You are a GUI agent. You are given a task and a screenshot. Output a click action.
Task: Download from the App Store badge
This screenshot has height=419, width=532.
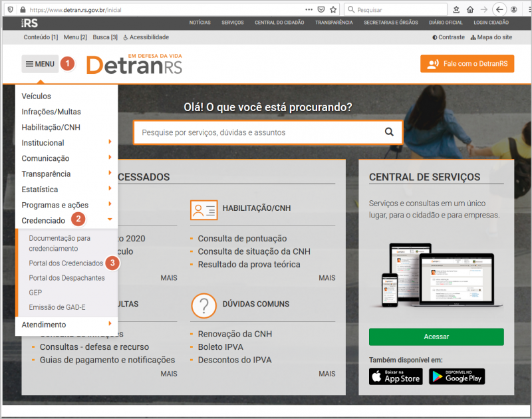(396, 376)
